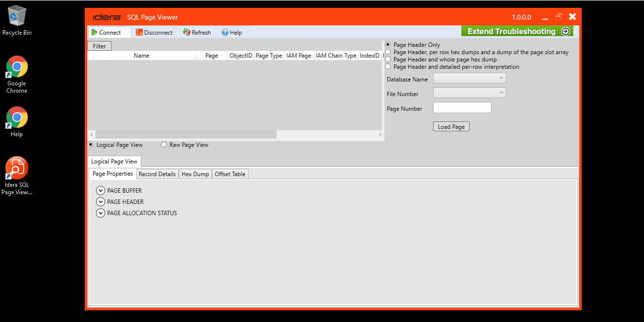Click the Filter button above the grid
Viewport: 644px width, 322px height.
[99, 45]
